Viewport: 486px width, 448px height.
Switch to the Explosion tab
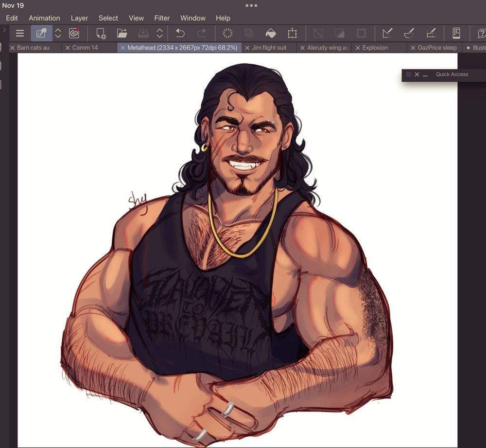(x=375, y=48)
